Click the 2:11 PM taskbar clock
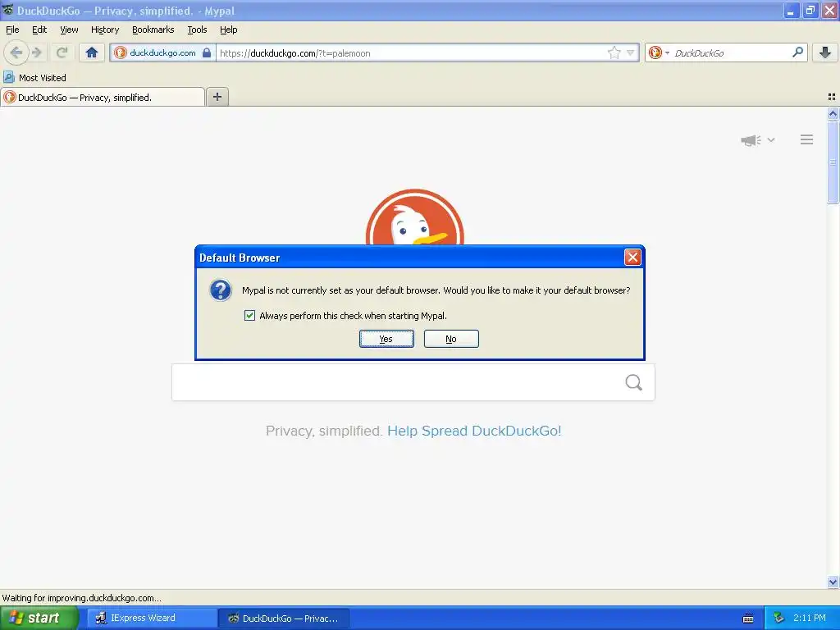 coord(809,618)
